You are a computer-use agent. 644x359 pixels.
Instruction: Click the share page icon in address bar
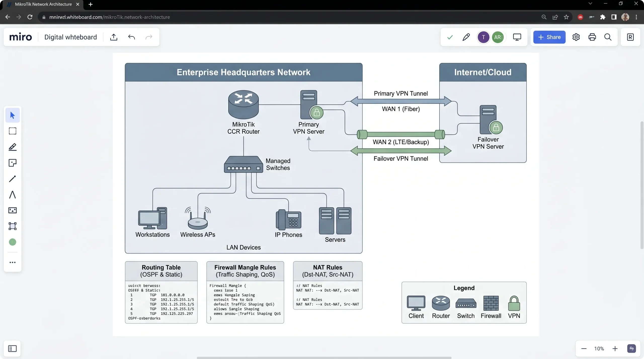click(x=555, y=17)
